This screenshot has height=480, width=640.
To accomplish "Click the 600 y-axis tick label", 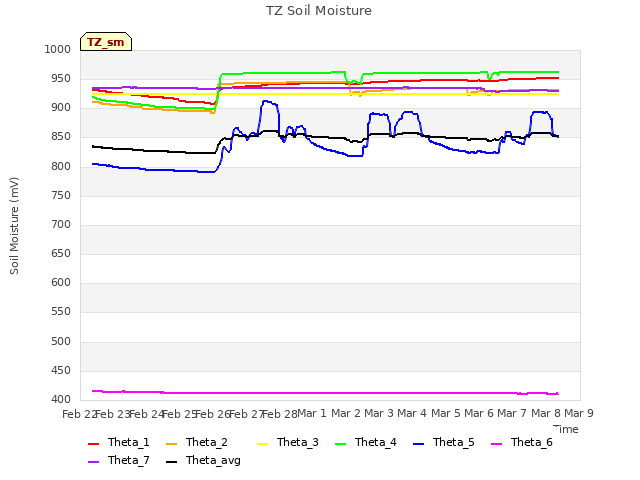I will [61, 282].
